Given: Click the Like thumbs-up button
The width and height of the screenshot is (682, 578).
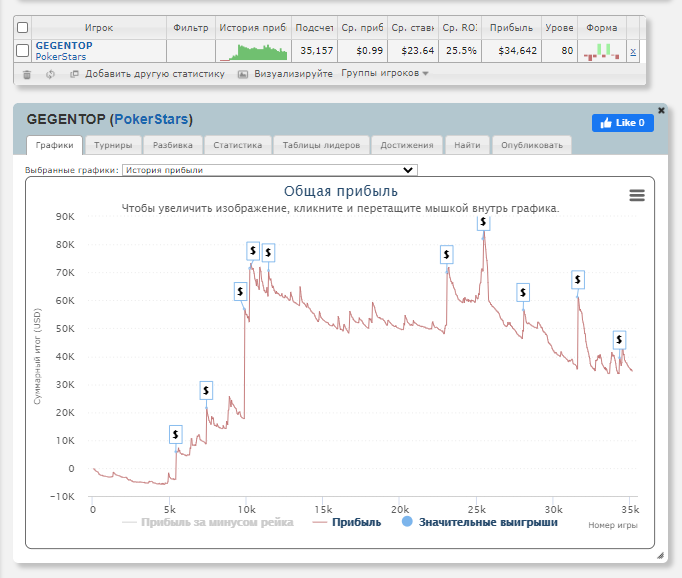Looking at the screenshot, I should coord(622,123).
